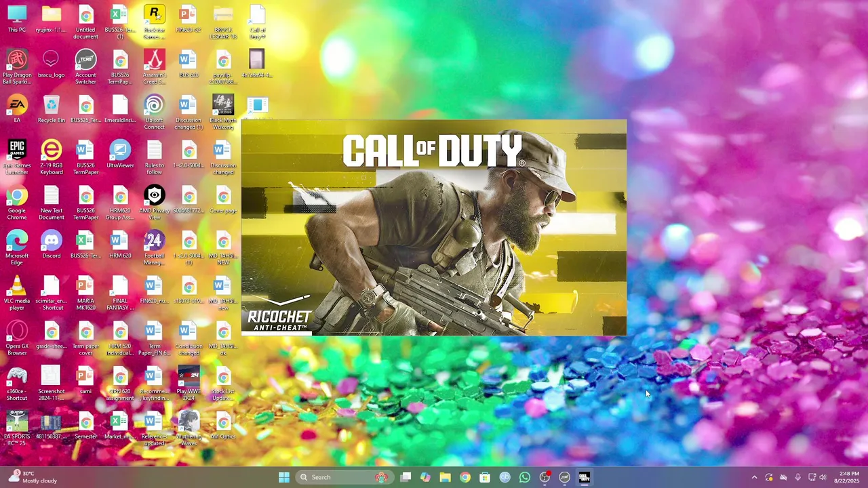Launch the Epic Games Launcher shortcut
Image resolution: width=868 pixels, height=488 pixels.
[17, 158]
